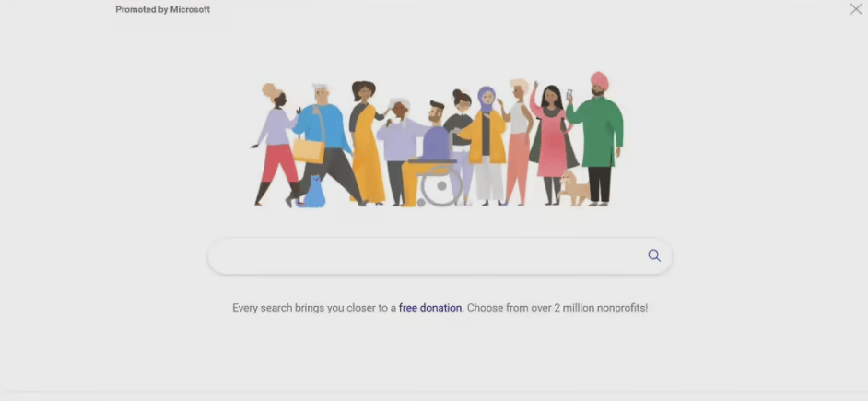Click the smartphone held up in hand

[569, 94]
